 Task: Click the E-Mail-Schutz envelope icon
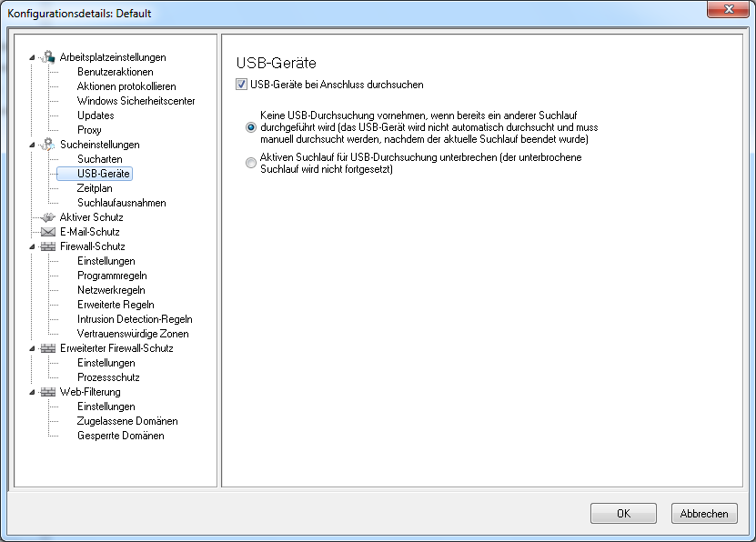coord(48,232)
